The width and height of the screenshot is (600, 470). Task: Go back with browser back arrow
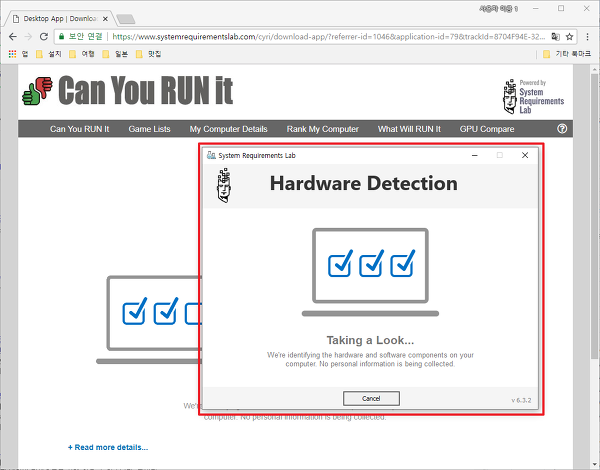(13, 37)
